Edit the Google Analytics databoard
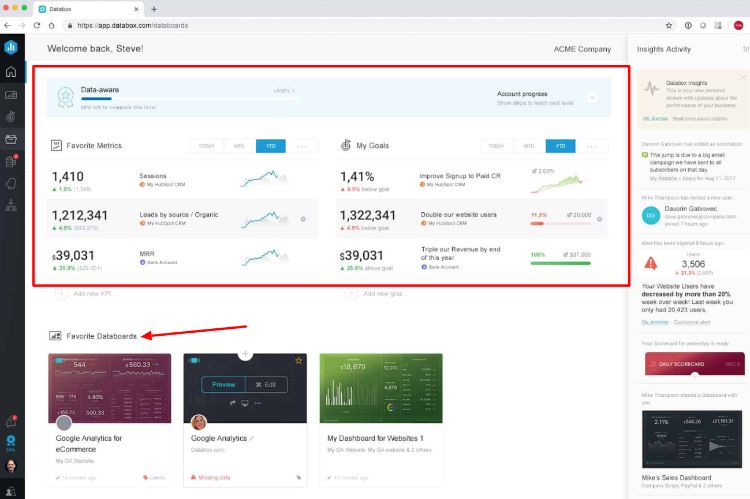The width and height of the screenshot is (750, 499). pyautogui.click(x=266, y=384)
